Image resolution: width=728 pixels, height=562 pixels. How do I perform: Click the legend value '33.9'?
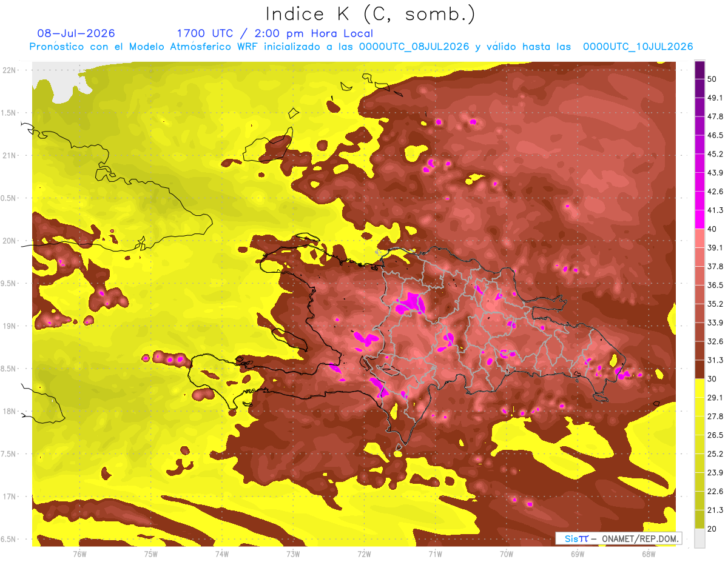pyautogui.click(x=715, y=323)
